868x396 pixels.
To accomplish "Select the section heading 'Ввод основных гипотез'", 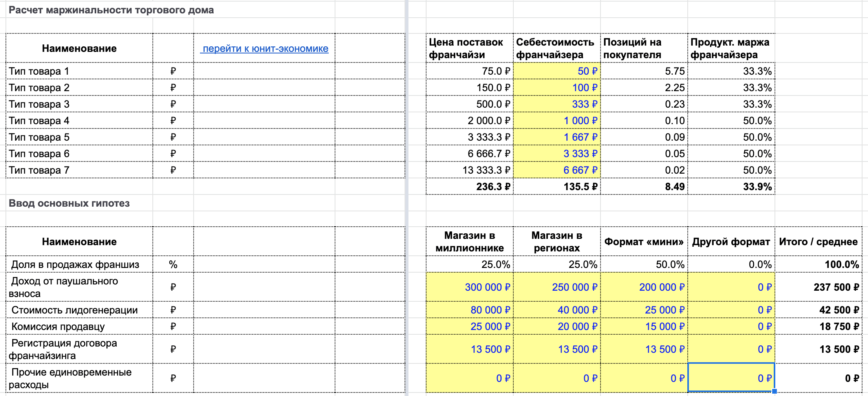I will pos(69,203).
